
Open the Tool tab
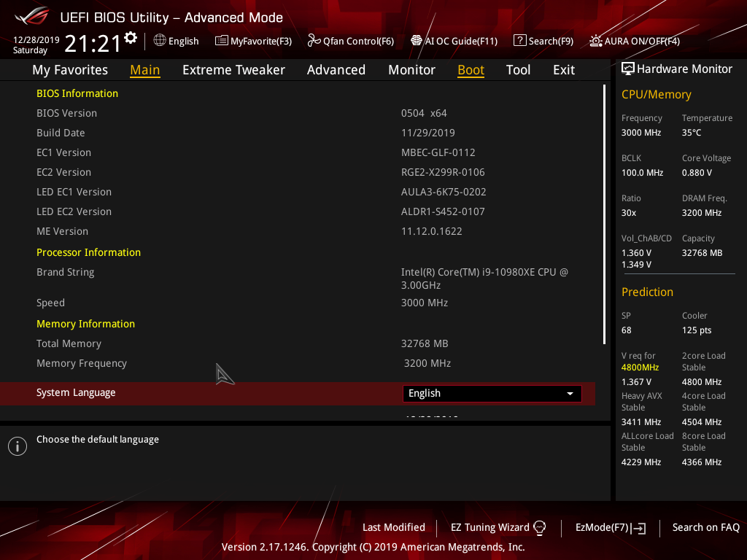click(518, 70)
